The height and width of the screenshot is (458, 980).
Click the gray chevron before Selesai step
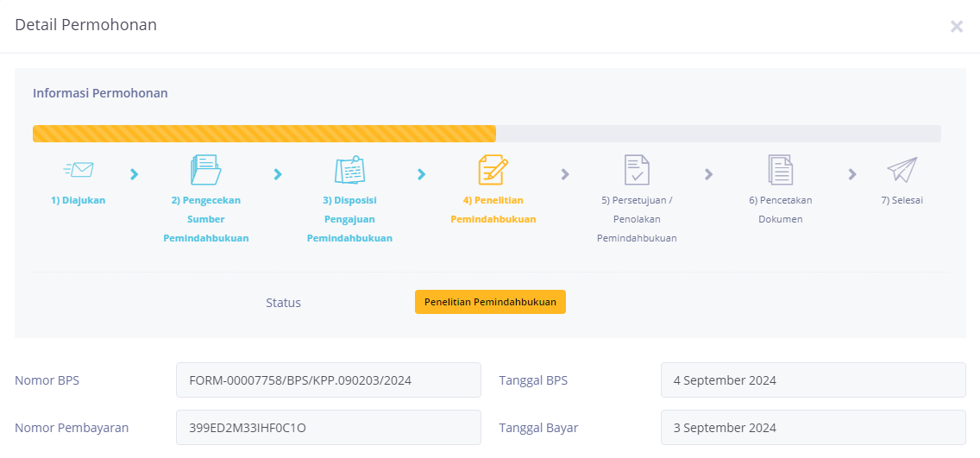tap(852, 174)
